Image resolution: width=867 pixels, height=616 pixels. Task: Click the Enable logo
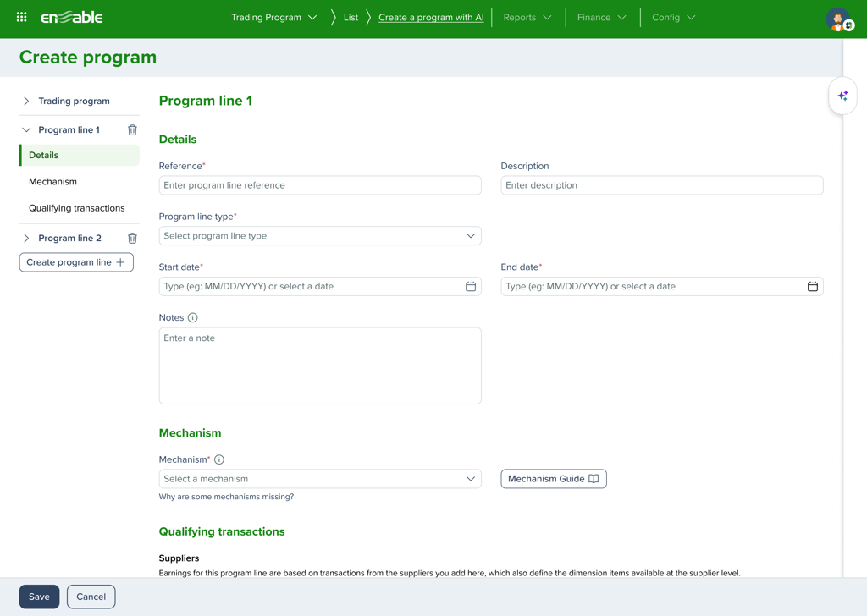coord(72,17)
